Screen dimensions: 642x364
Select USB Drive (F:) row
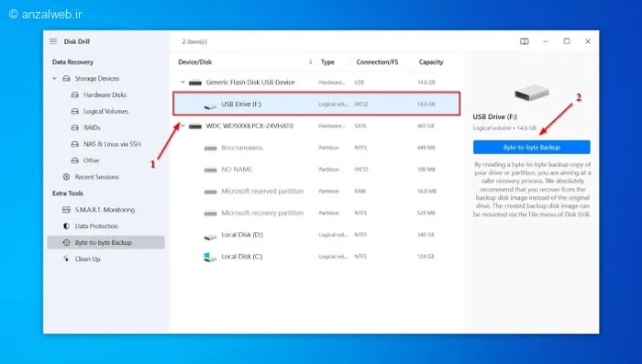316,104
